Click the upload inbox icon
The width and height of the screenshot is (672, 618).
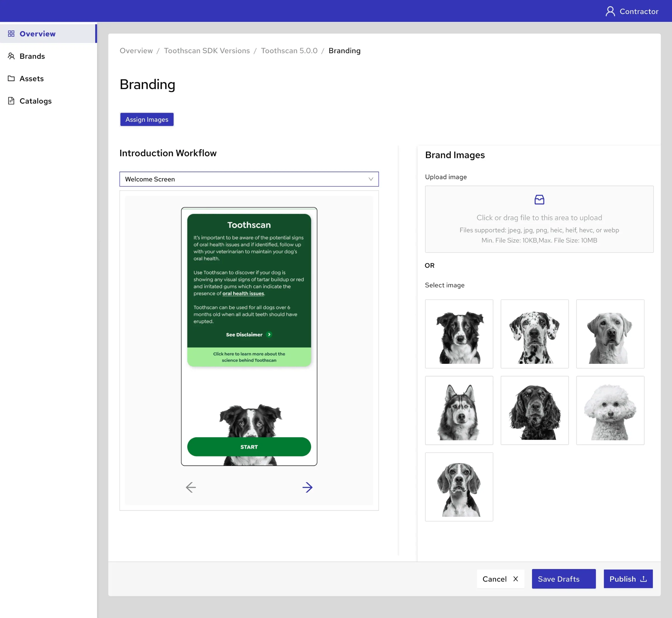(x=539, y=200)
